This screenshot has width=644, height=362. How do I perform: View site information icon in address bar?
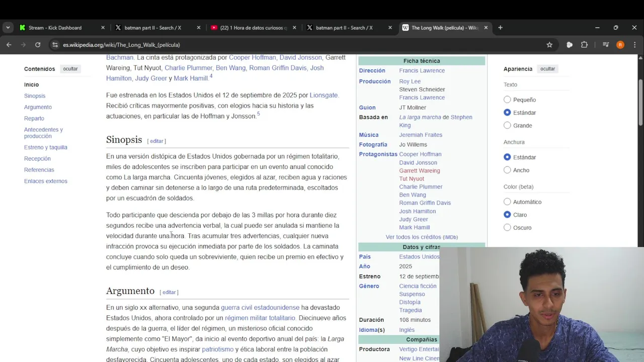pos(55,45)
